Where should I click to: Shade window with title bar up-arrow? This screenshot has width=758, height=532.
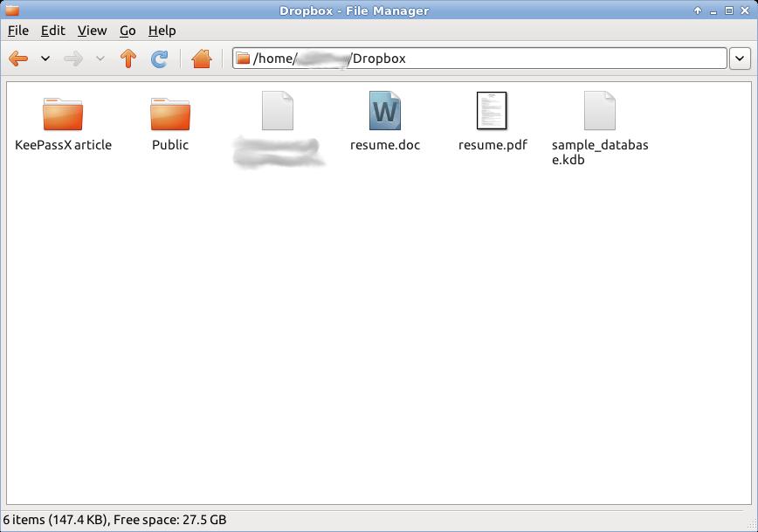point(697,10)
